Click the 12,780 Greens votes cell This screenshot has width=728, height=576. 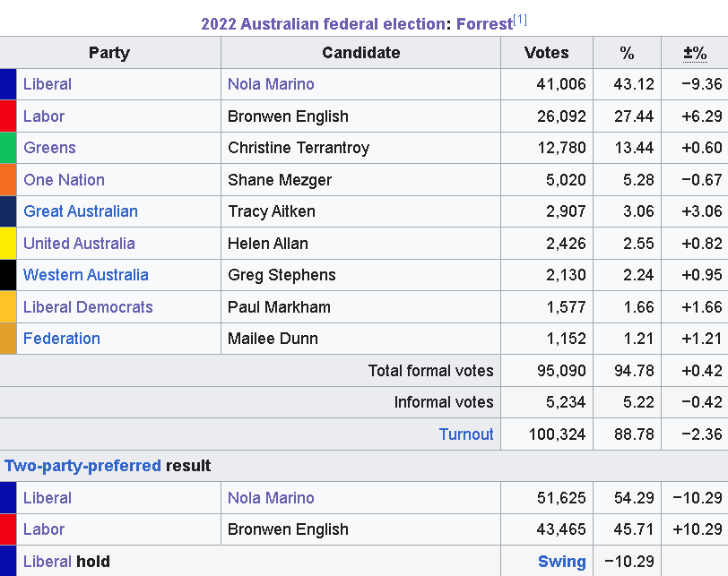[547, 148]
